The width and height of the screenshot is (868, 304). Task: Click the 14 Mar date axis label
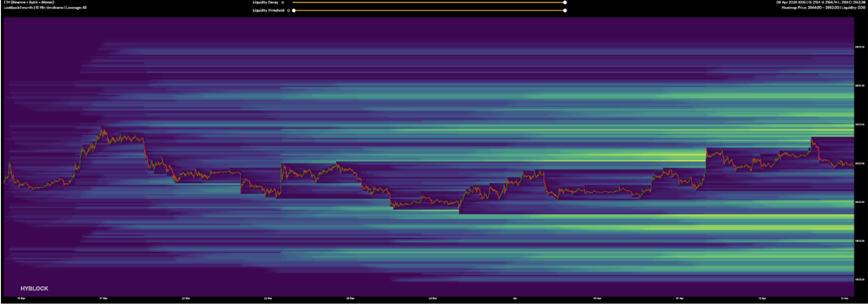point(21,298)
